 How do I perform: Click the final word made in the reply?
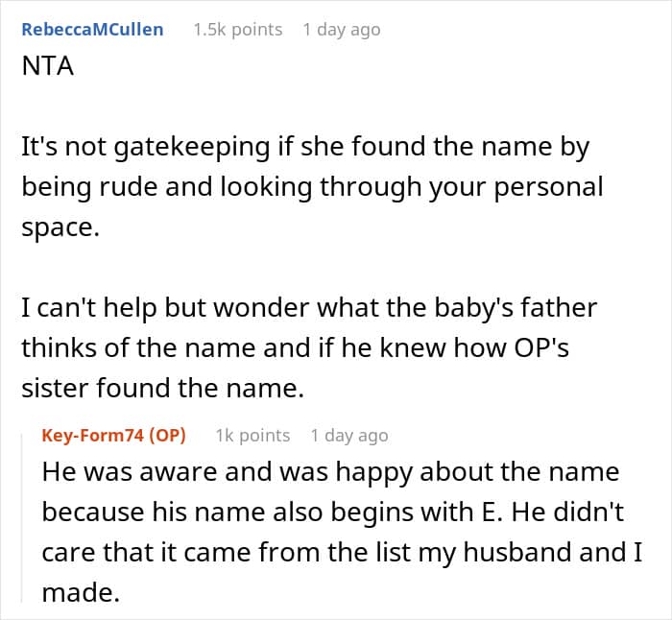81,592
